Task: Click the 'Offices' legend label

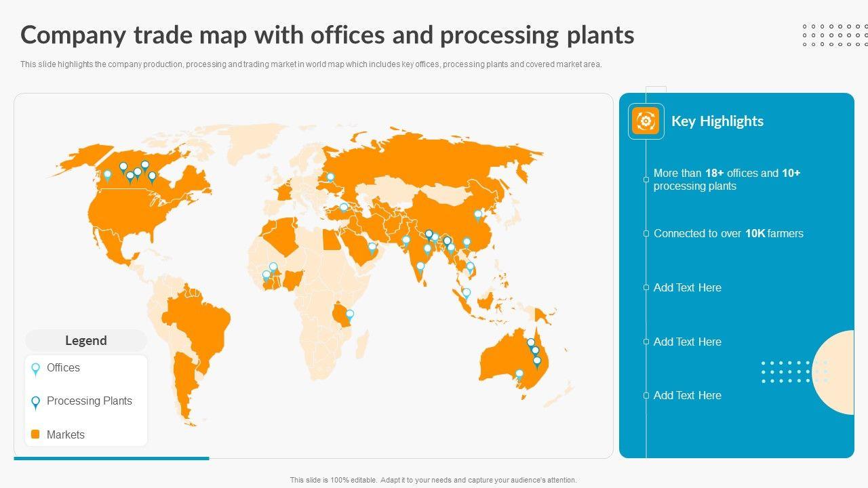Action: click(x=63, y=367)
